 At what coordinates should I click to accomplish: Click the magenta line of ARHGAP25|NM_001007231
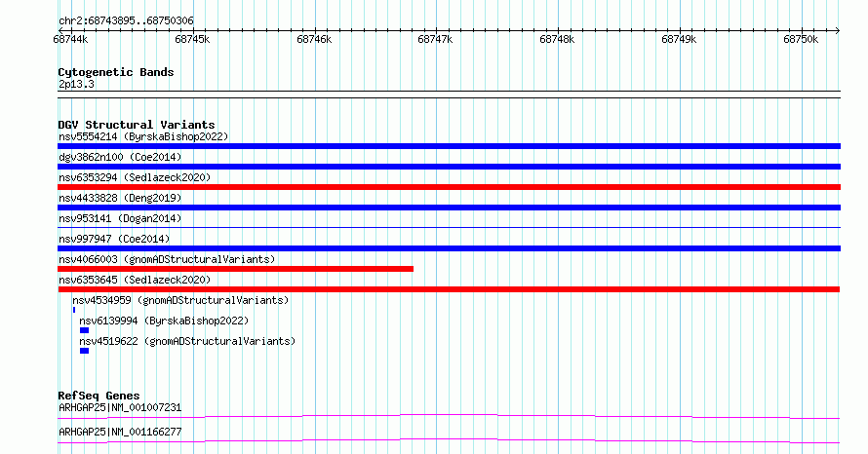[x=449, y=416]
